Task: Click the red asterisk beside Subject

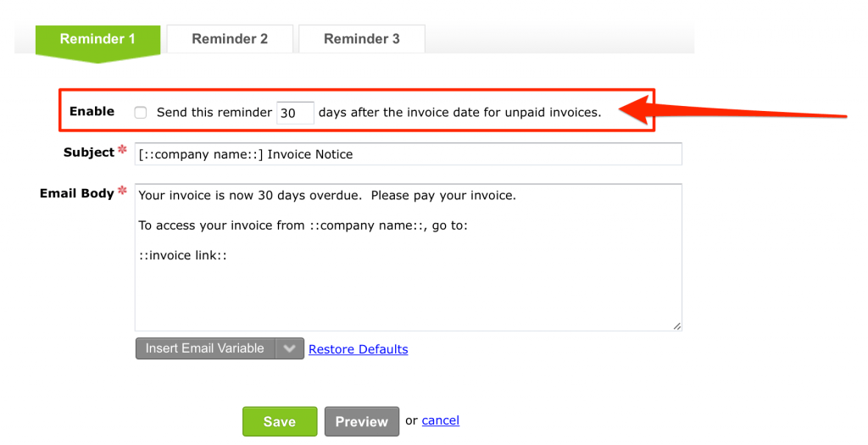Action: (122, 149)
